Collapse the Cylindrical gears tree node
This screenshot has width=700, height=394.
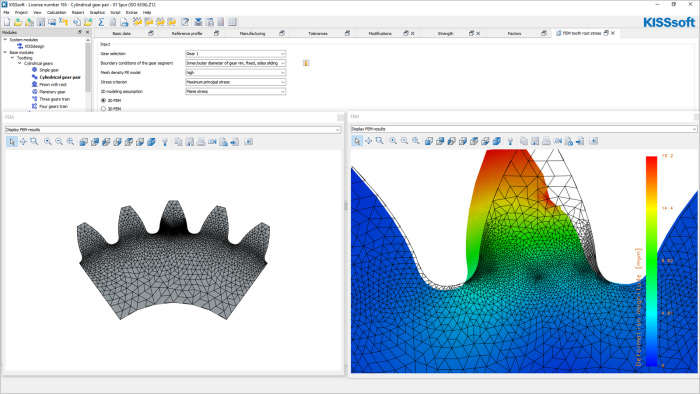[20, 63]
